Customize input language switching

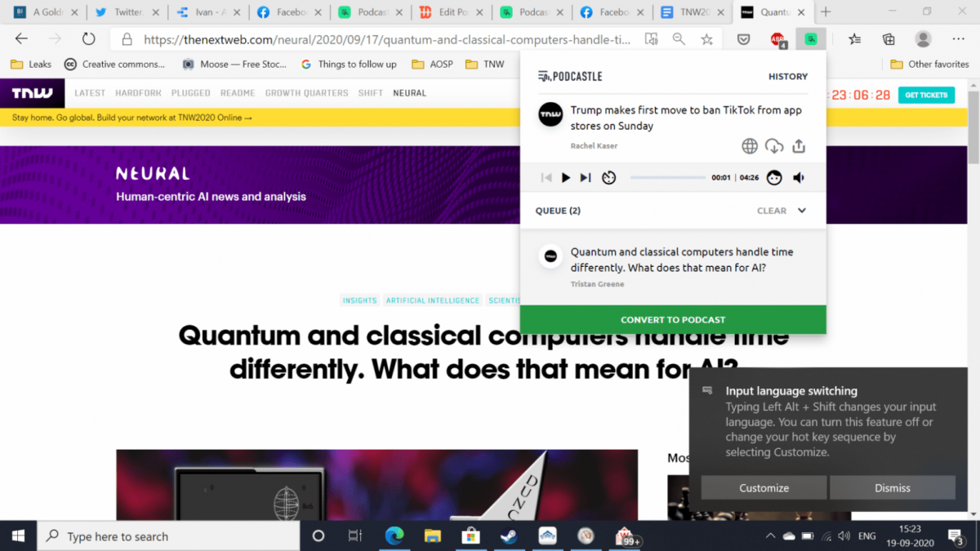pyautogui.click(x=764, y=487)
